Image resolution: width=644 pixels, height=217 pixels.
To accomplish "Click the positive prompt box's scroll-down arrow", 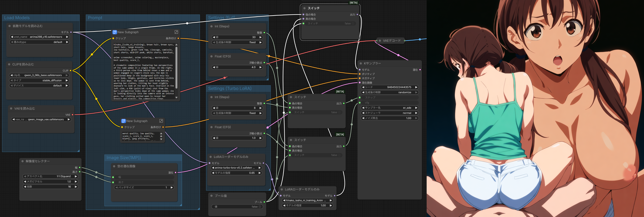I will (177, 98).
